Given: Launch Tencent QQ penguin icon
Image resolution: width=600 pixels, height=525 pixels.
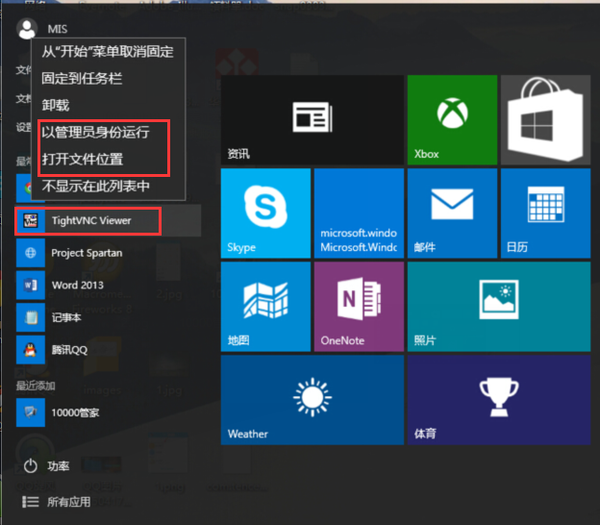Looking at the screenshot, I should pos(31,350).
